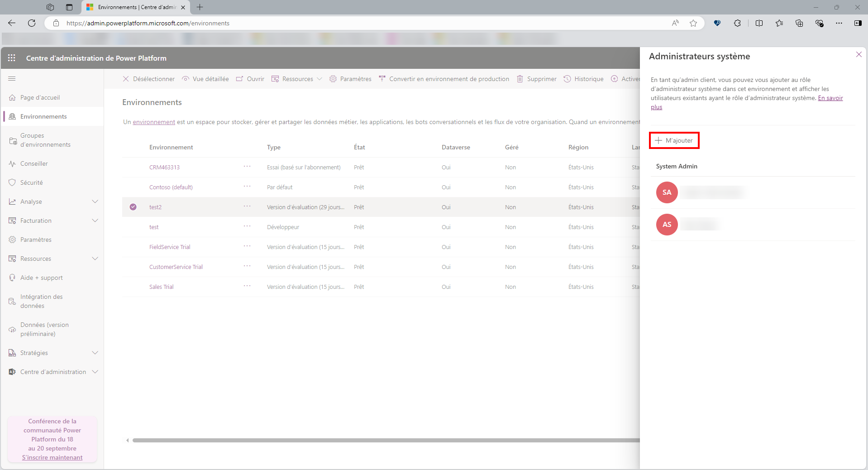
Task: Click the M'ajouter button
Action: (x=674, y=140)
